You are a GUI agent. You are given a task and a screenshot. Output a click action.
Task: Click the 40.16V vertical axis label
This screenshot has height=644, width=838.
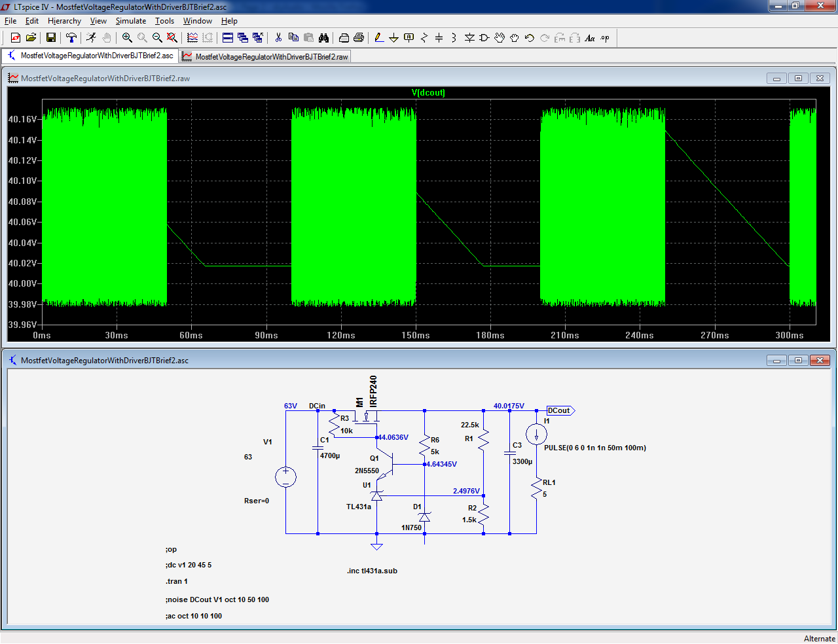tap(22, 119)
